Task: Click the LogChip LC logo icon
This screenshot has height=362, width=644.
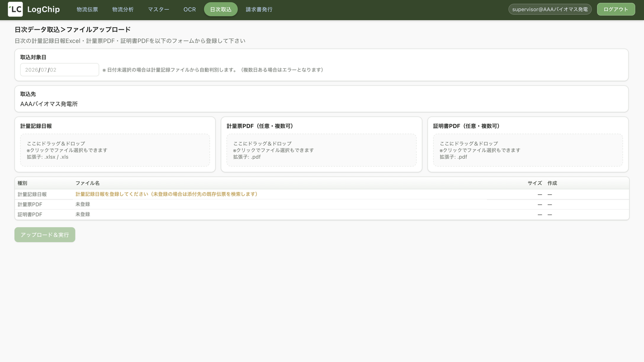Action: pos(15,9)
